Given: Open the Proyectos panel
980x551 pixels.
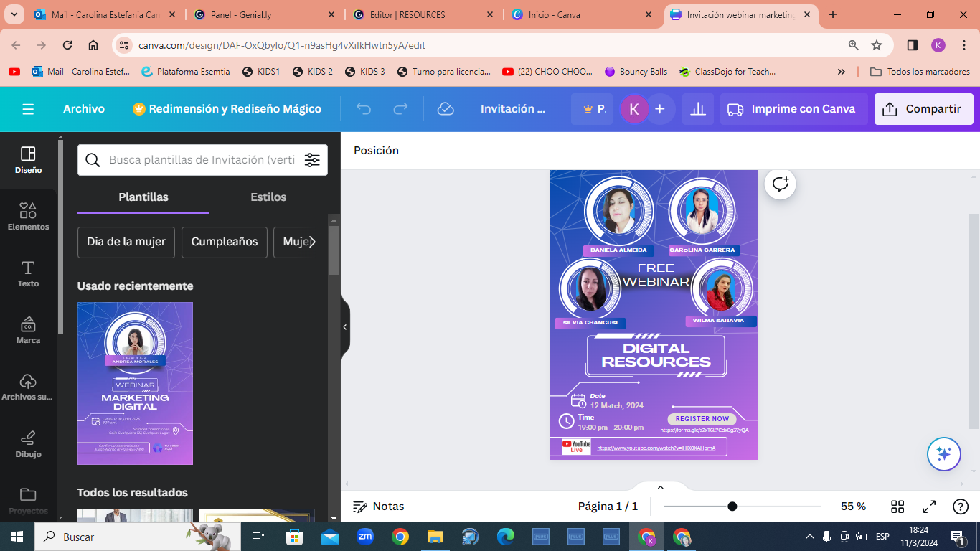Looking at the screenshot, I should [28, 499].
